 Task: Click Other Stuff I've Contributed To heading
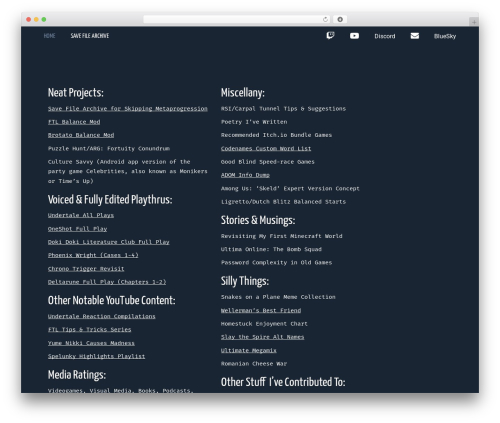tap(283, 382)
